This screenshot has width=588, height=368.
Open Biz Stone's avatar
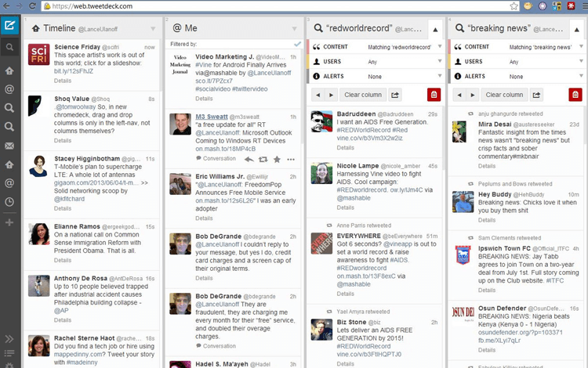(x=321, y=330)
